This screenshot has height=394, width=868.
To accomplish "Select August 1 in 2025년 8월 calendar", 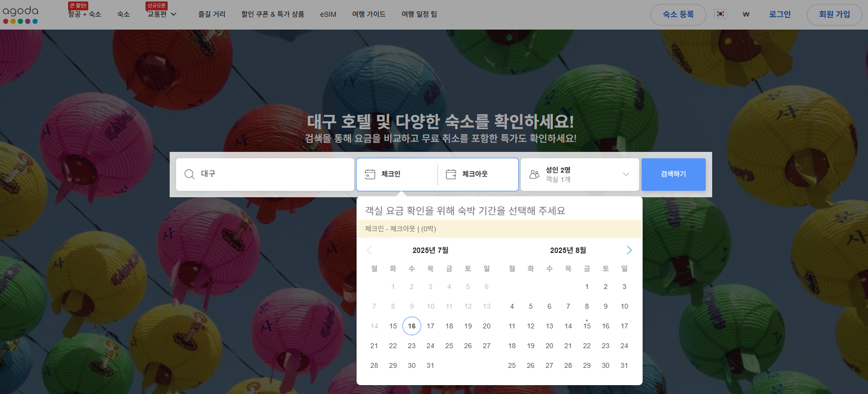I will (x=587, y=287).
